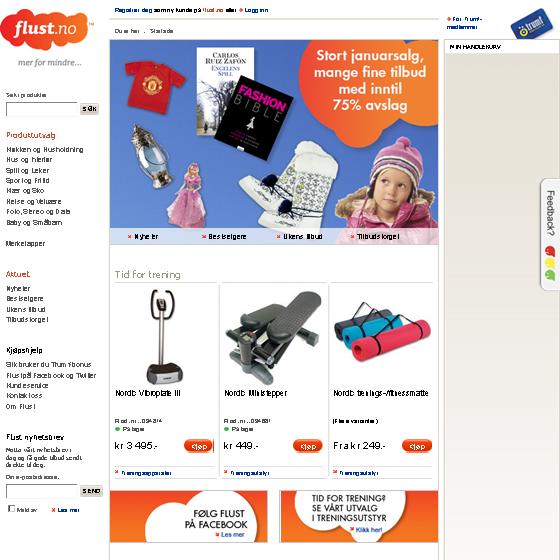Image resolution: width=560 pixels, height=560 pixels.
Task: Click the Logg inn link
Action: click(254, 10)
